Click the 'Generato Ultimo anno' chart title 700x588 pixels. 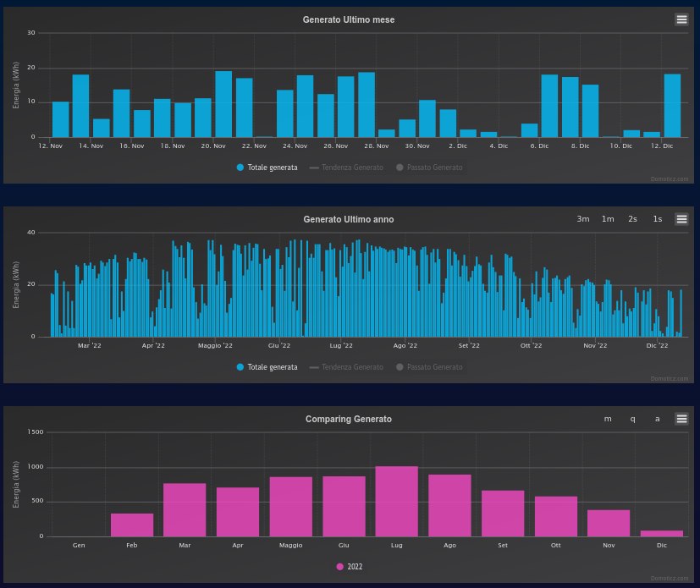(349, 219)
